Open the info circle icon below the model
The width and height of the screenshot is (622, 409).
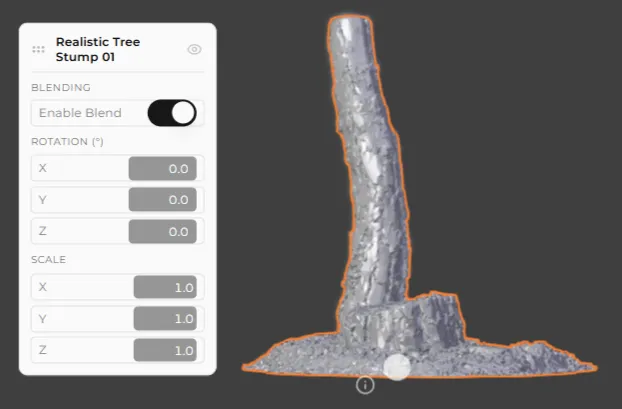[365, 385]
